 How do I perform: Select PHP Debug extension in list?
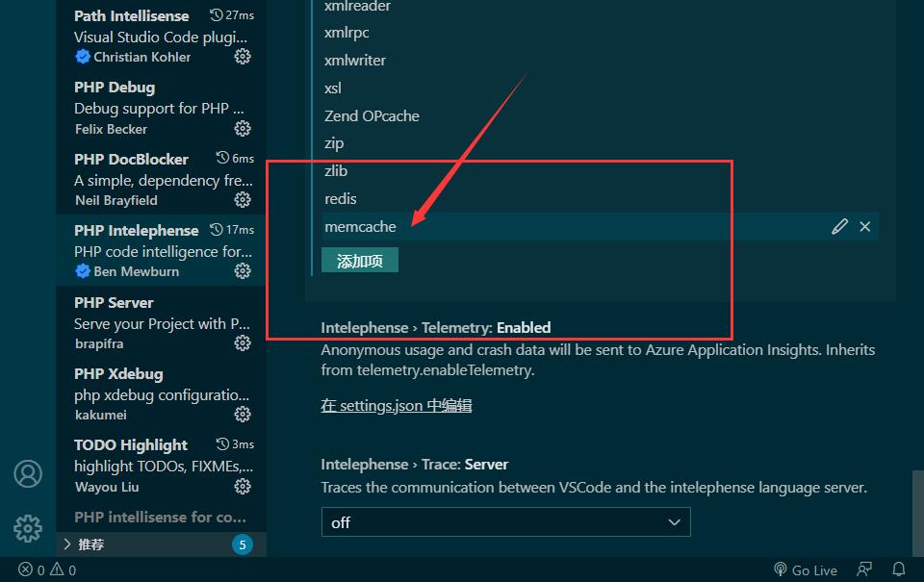click(x=161, y=107)
